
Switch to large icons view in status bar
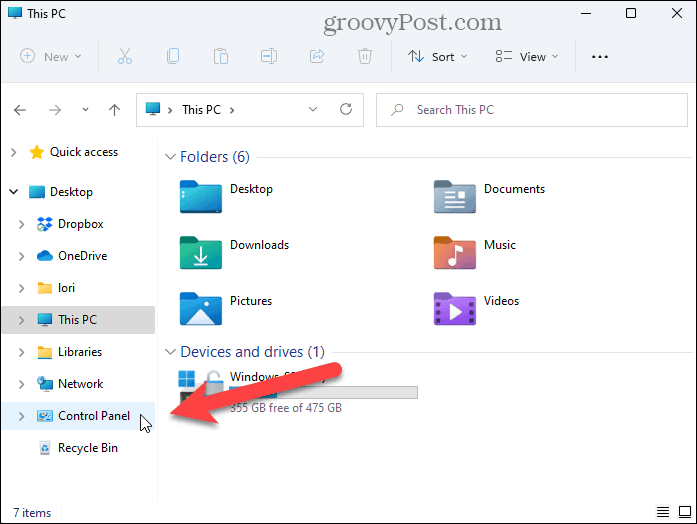[x=685, y=512]
